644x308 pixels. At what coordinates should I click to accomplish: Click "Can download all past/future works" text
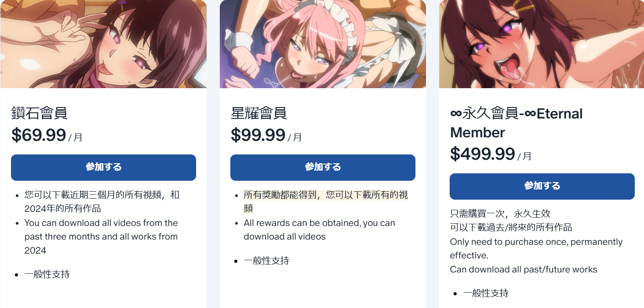[x=523, y=269]
